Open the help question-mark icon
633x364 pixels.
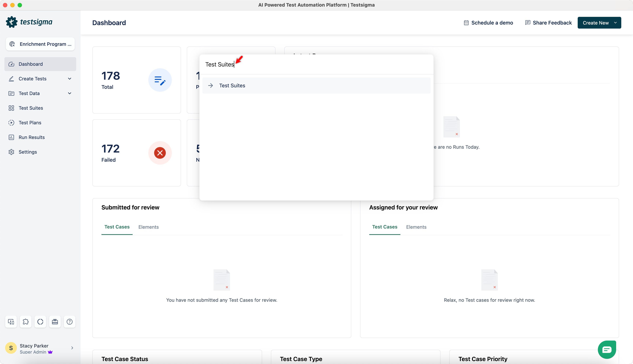(69, 322)
